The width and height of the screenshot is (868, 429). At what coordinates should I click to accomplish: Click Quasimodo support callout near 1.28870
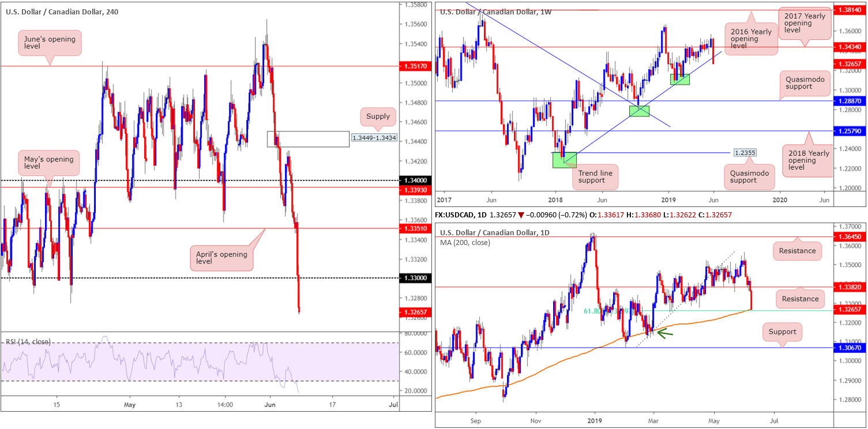point(806,82)
